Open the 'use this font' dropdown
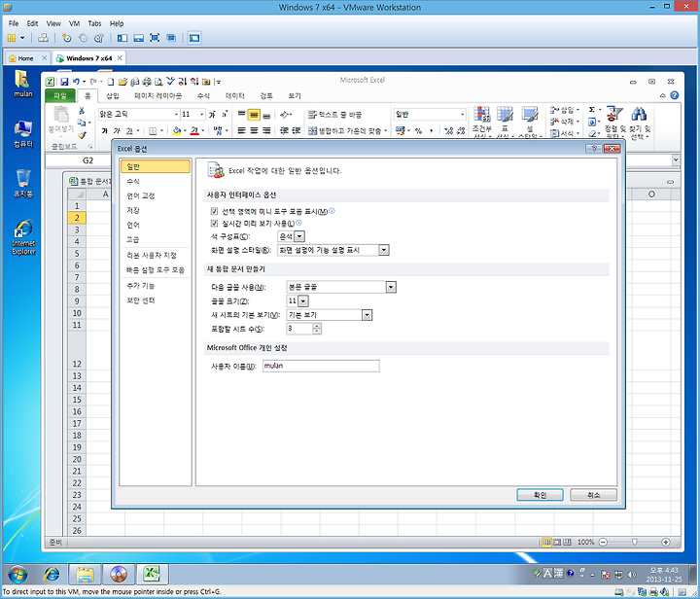 point(391,287)
